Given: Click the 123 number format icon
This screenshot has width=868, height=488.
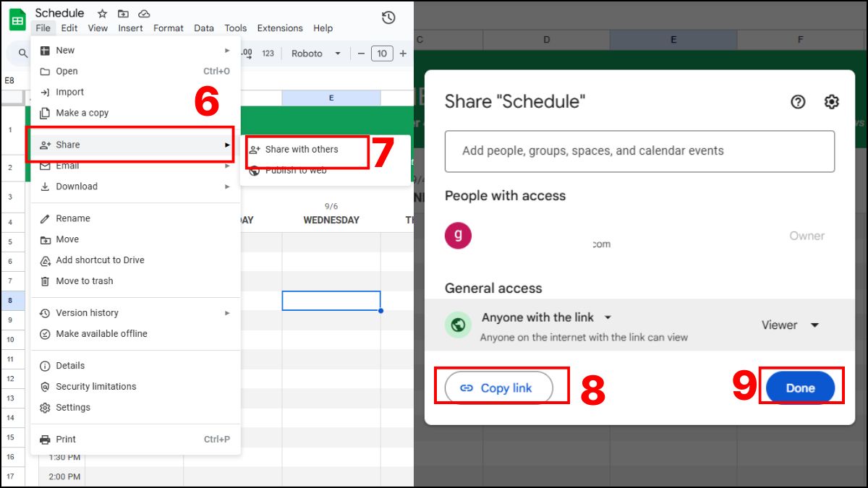Looking at the screenshot, I should click(268, 53).
